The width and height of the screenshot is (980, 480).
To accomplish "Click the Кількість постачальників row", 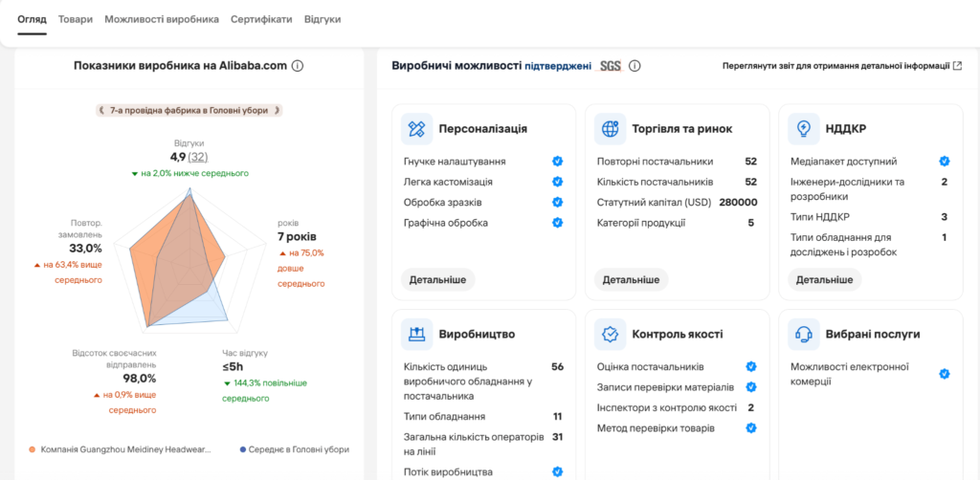I will [x=677, y=182].
